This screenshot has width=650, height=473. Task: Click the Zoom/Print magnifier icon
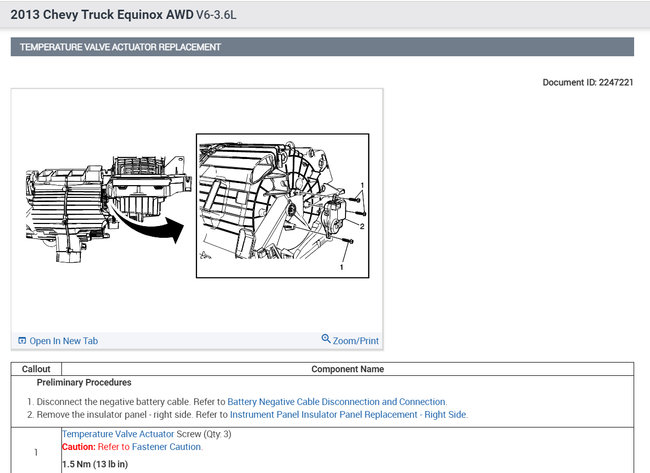pyautogui.click(x=326, y=339)
